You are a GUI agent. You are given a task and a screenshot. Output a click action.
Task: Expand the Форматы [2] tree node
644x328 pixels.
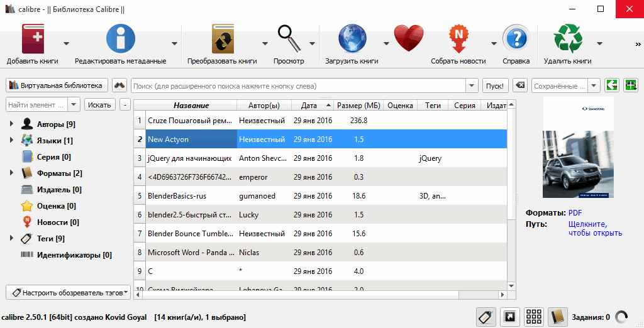(x=11, y=173)
